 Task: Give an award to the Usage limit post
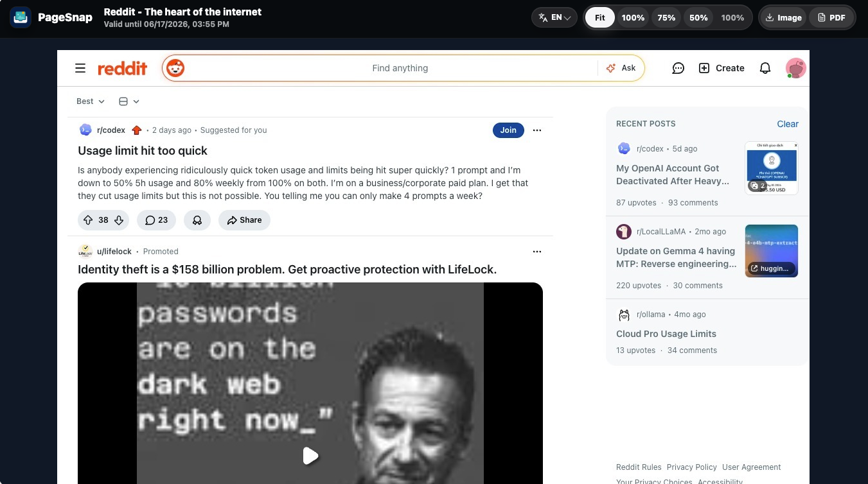pyautogui.click(x=197, y=220)
